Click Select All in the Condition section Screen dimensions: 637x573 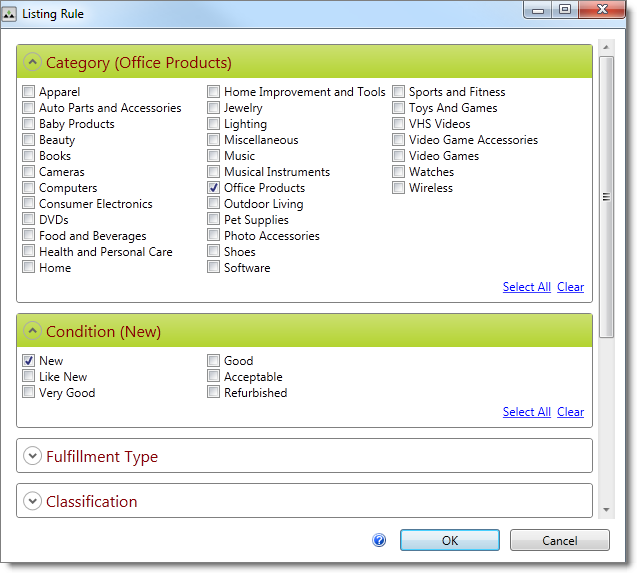click(526, 412)
